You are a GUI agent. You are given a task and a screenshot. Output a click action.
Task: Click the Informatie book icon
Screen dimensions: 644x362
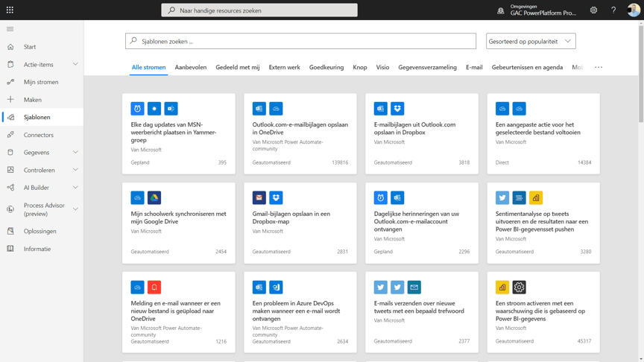click(x=10, y=249)
